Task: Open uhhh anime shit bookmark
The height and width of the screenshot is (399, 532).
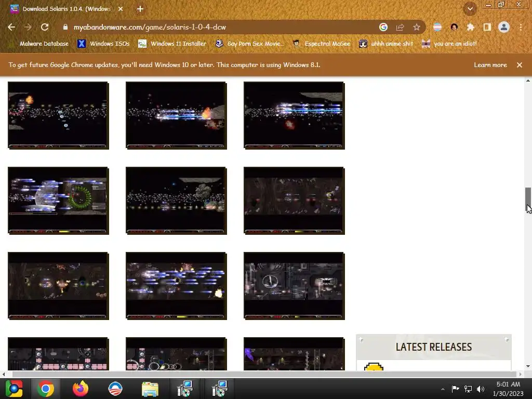Action: pyautogui.click(x=386, y=44)
